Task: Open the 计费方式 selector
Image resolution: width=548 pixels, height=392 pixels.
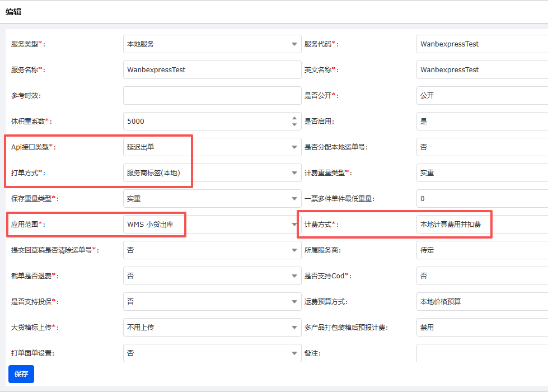Action: pyautogui.click(x=481, y=225)
